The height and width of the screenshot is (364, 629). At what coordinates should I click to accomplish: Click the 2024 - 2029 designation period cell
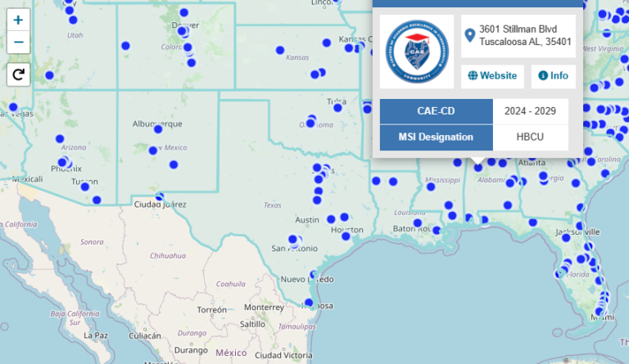coord(530,111)
